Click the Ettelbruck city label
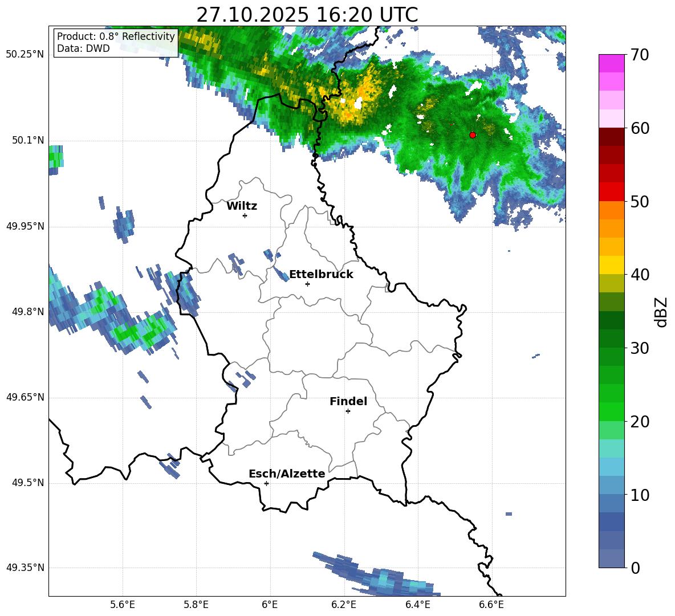Viewport: 675px width, 616px height. point(321,275)
